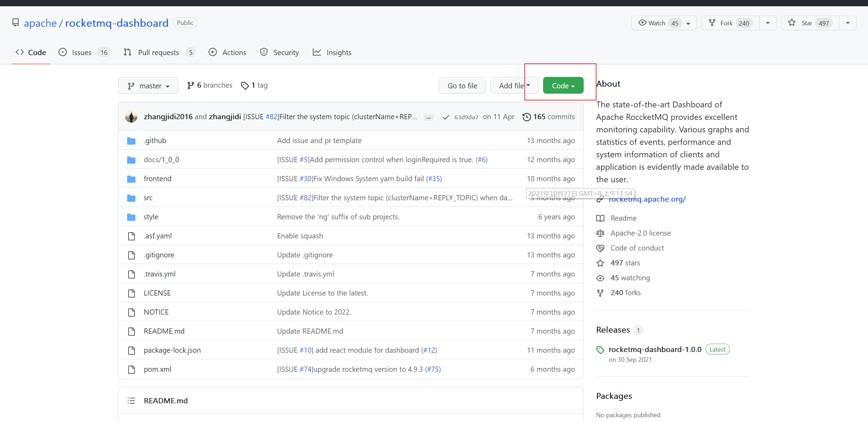Click the src folder icon
This screenshot has height=422, width=868.
[131, 198]
